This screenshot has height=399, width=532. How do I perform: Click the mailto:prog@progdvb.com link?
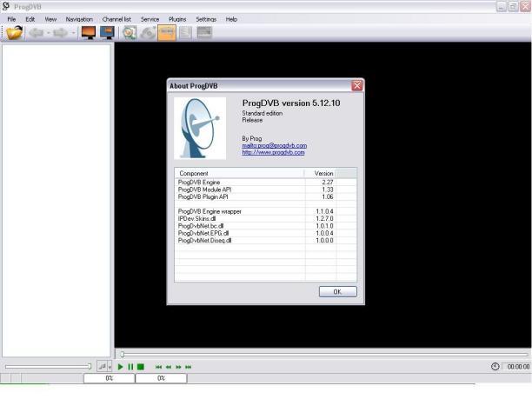[274, 145]
